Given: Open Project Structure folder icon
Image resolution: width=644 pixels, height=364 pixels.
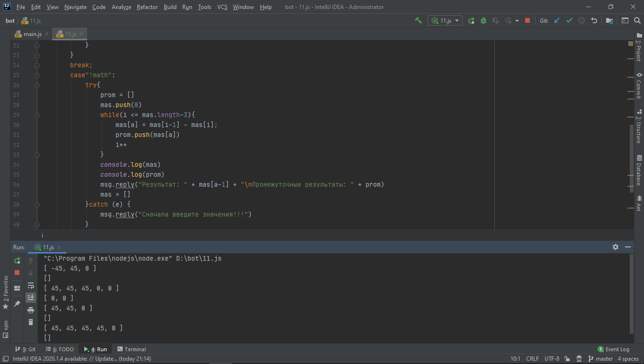Looking at the screenshot, I should (609, 20).
